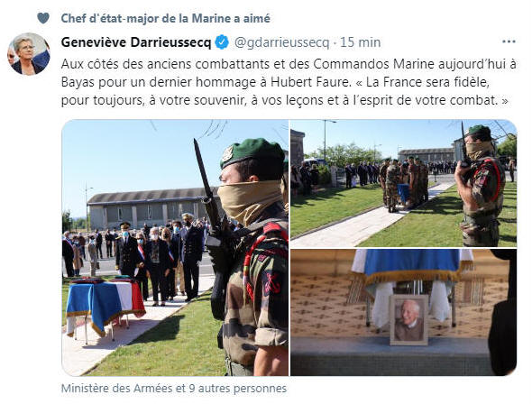This screenshot has width=532, height=404.
Task: Open the 15 min timestamp link
Action: point(360,42)
